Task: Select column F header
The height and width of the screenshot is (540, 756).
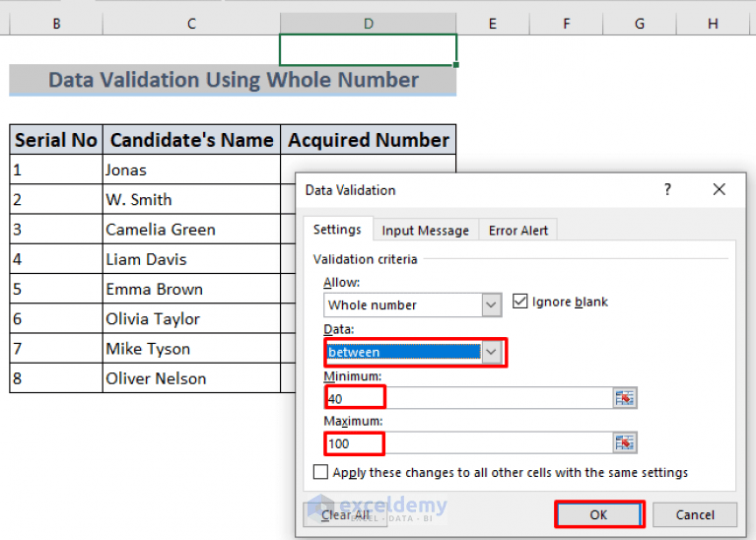Action: pos(567,24)
